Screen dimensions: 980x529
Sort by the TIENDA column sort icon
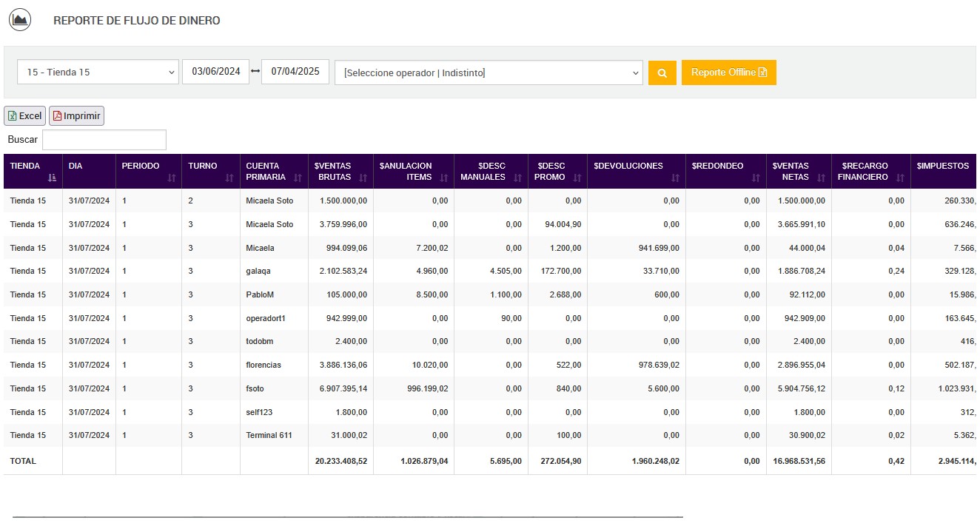tap(52, 178)
